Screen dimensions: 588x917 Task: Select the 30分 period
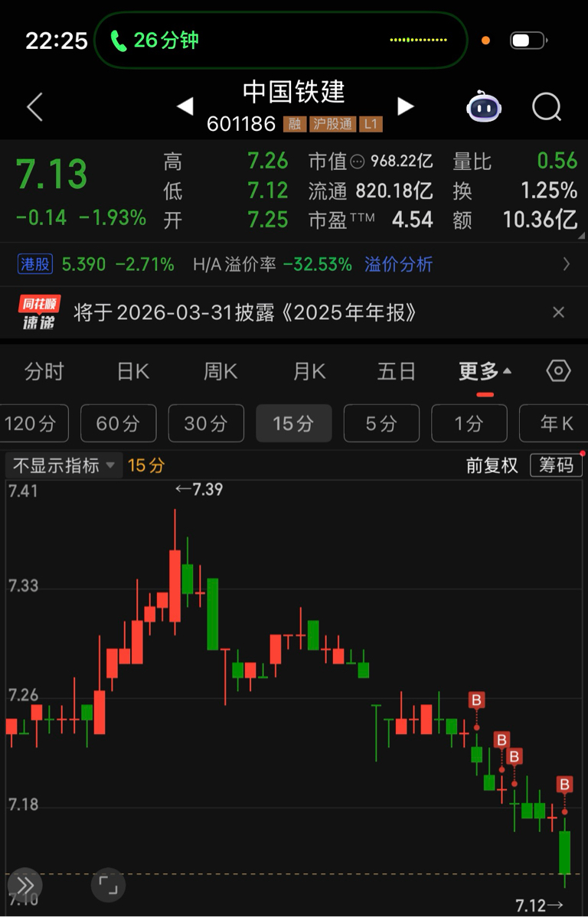pos(206,423)
